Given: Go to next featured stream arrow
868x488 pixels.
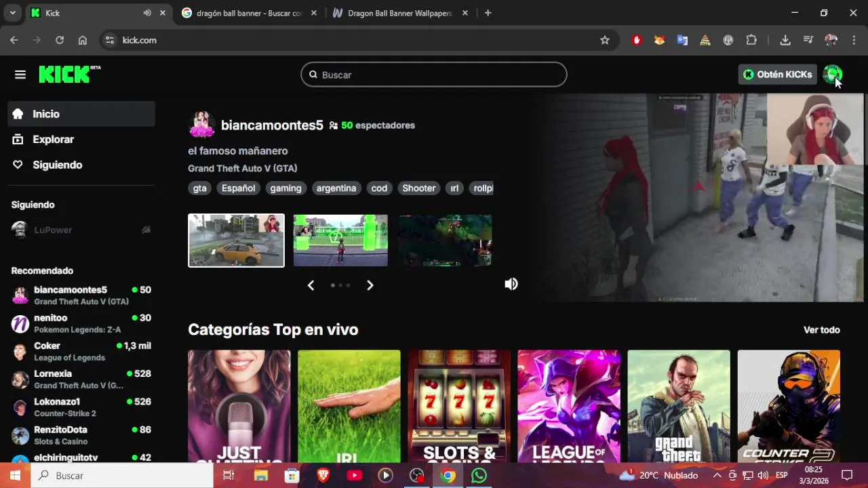Looking at the screenshot, I should point(370,285).
